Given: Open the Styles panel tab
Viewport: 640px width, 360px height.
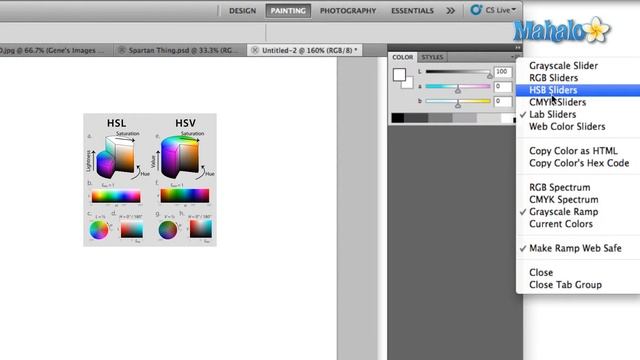Looking at the screenshot, I should (x=432, y=57).
